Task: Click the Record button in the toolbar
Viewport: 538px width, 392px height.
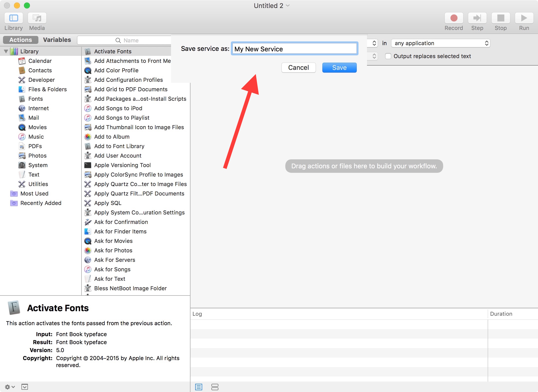Action: point(453,18)
